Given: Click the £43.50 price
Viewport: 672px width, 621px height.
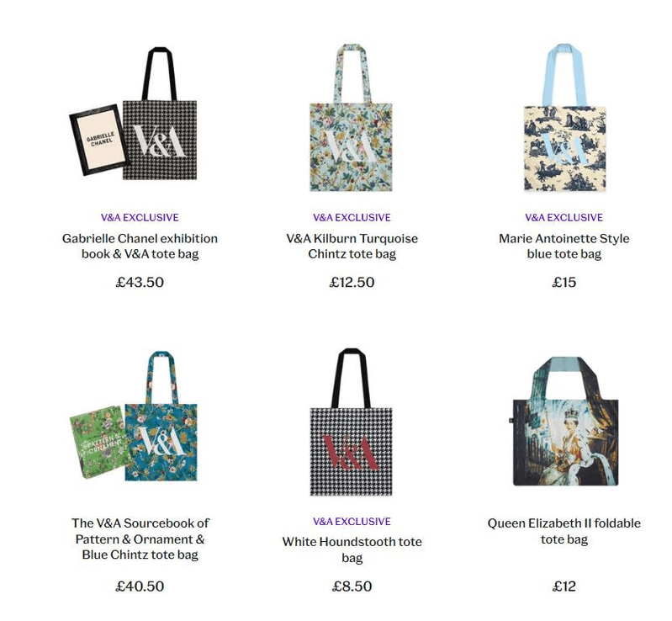Looking at the screenshot, I should (140, 282).
